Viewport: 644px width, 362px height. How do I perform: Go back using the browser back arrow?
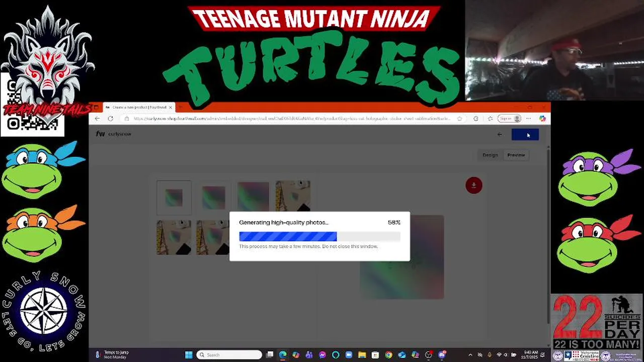coord(97,119)
